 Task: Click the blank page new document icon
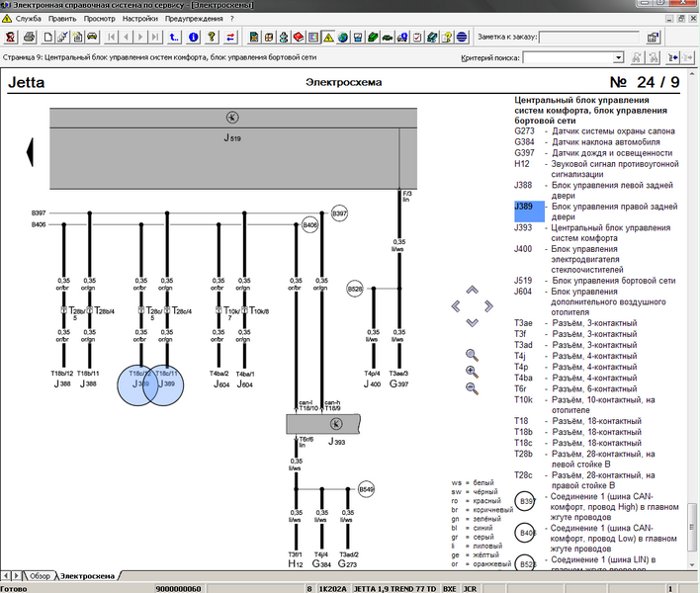point(47,37)
